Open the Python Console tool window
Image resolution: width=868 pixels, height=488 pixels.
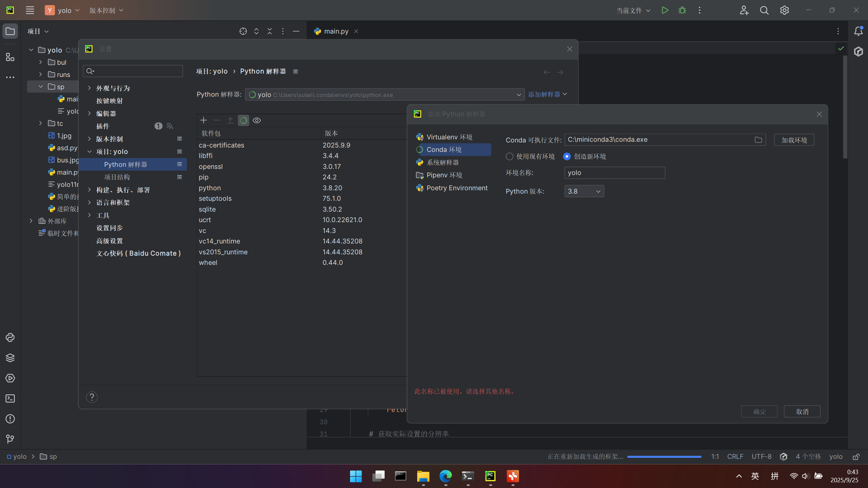(x=10, y=337)
